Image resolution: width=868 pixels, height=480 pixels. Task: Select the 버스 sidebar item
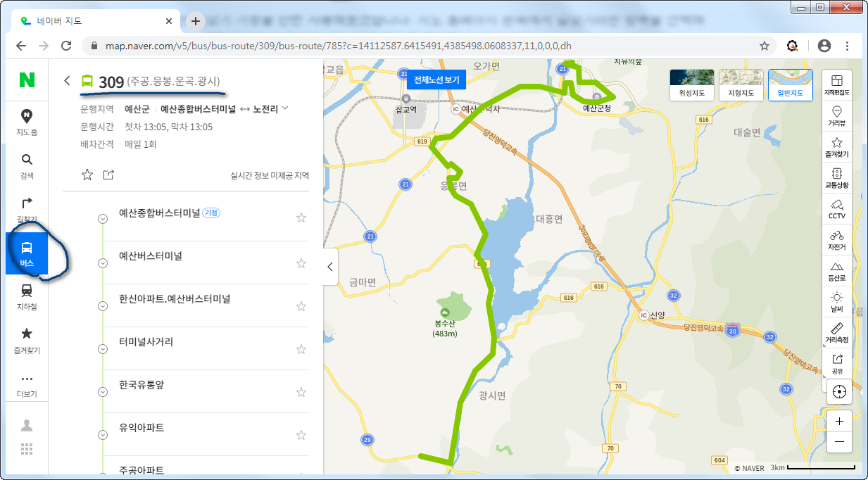pyautogui.click(x=27, y=253)
